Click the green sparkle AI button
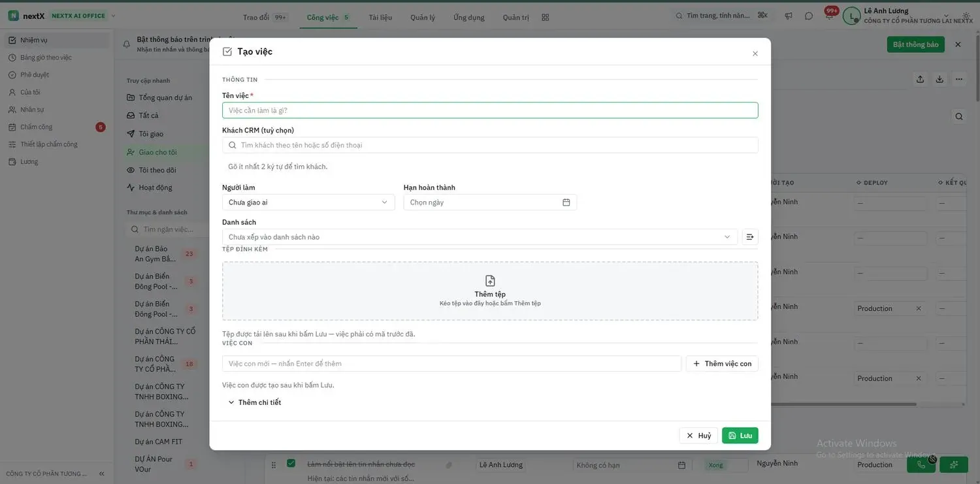 click(954, 464)
